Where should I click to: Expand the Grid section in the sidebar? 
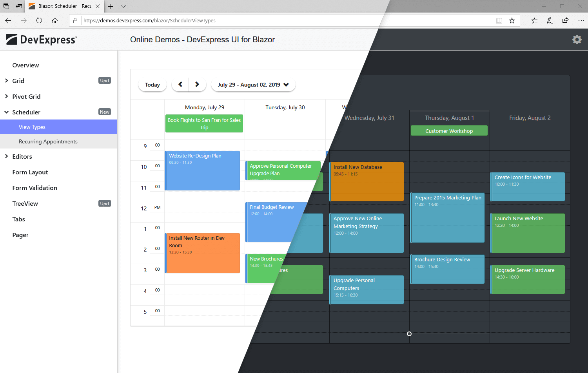pos(7,81)
